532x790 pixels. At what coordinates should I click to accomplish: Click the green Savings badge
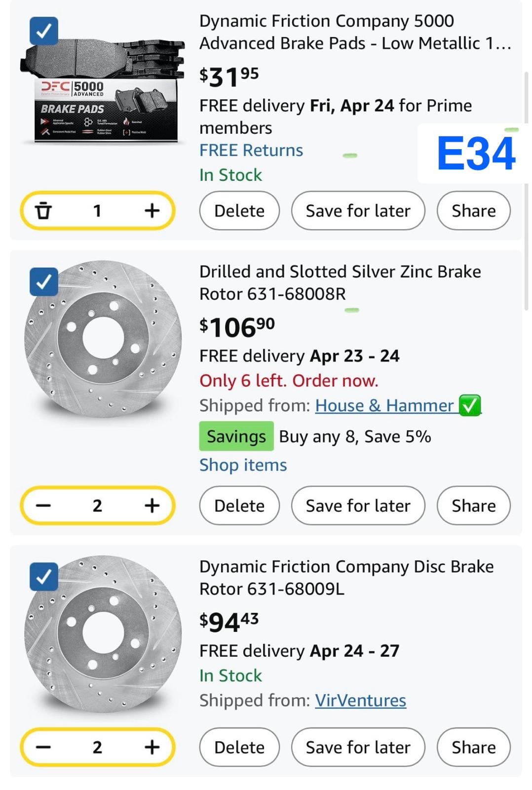[236, 436]
